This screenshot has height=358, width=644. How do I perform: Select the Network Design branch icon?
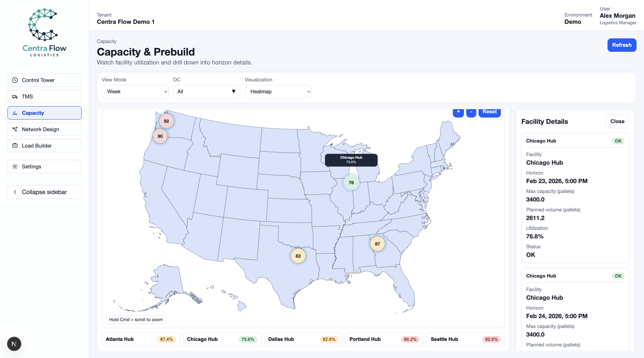click(15, 129)
